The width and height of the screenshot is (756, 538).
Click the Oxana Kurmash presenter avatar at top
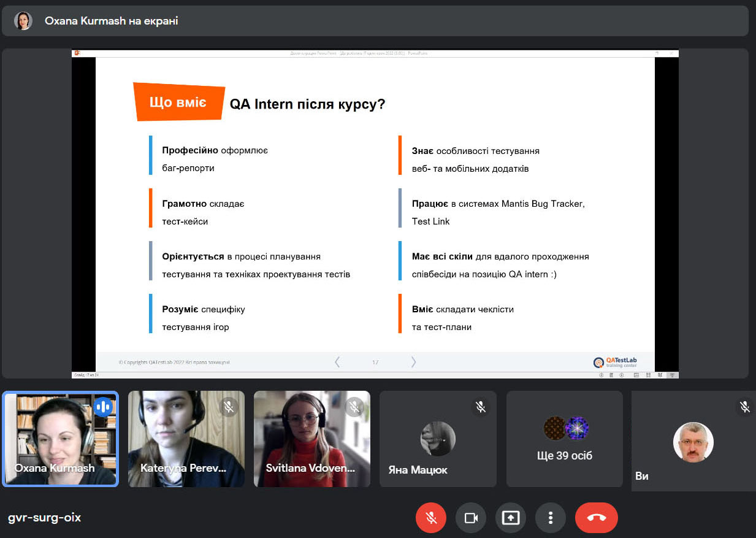click(23, 21)
